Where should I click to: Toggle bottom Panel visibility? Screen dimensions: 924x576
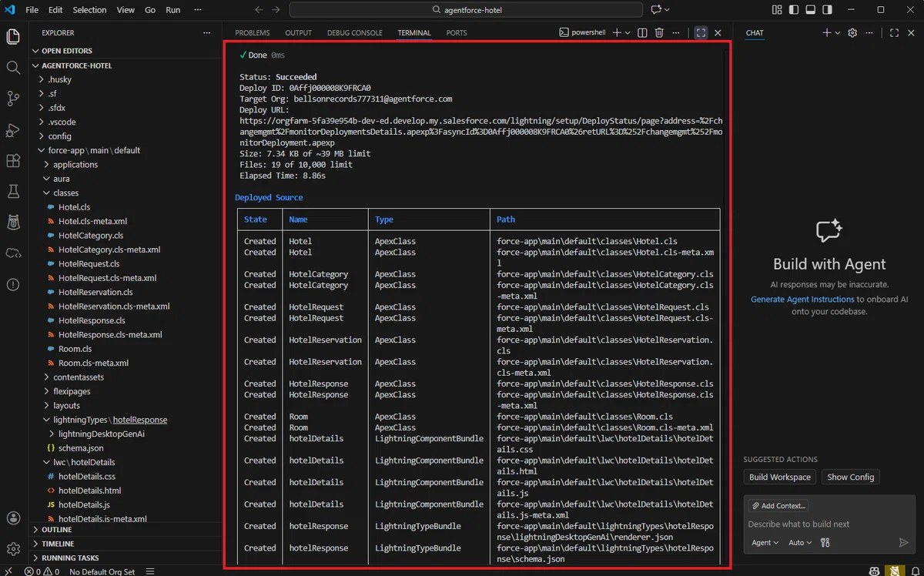pos(810,10)
